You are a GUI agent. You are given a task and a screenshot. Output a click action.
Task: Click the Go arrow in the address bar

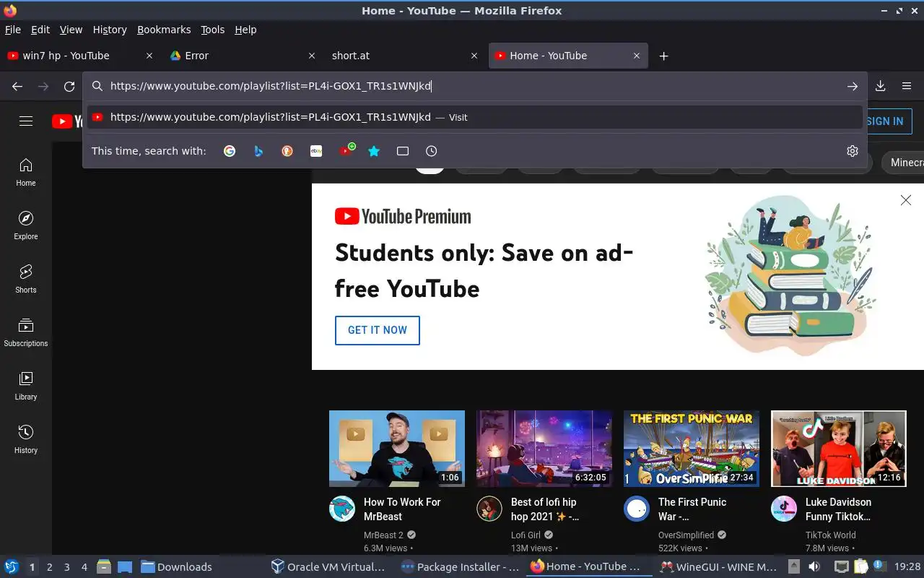click(853, 86)
